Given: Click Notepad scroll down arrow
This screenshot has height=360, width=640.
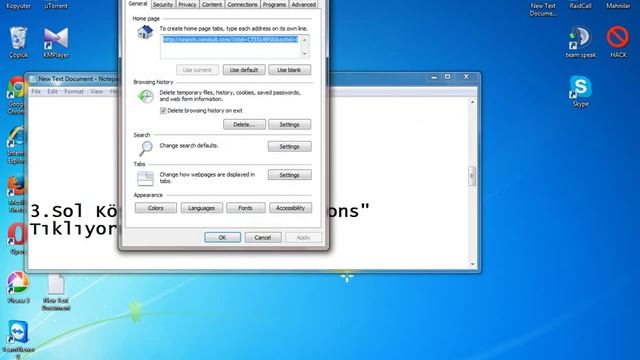Looking at the screenshot, I should (x=472, y=264).
